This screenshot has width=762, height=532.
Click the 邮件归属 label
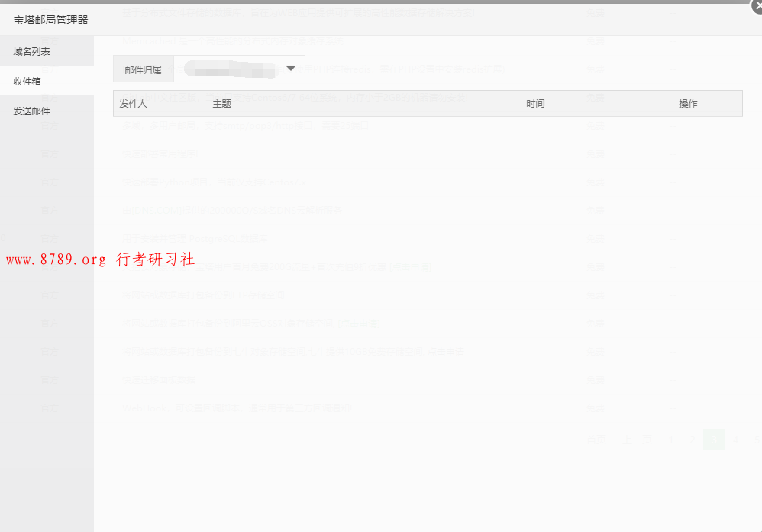[x=143, y=69]
